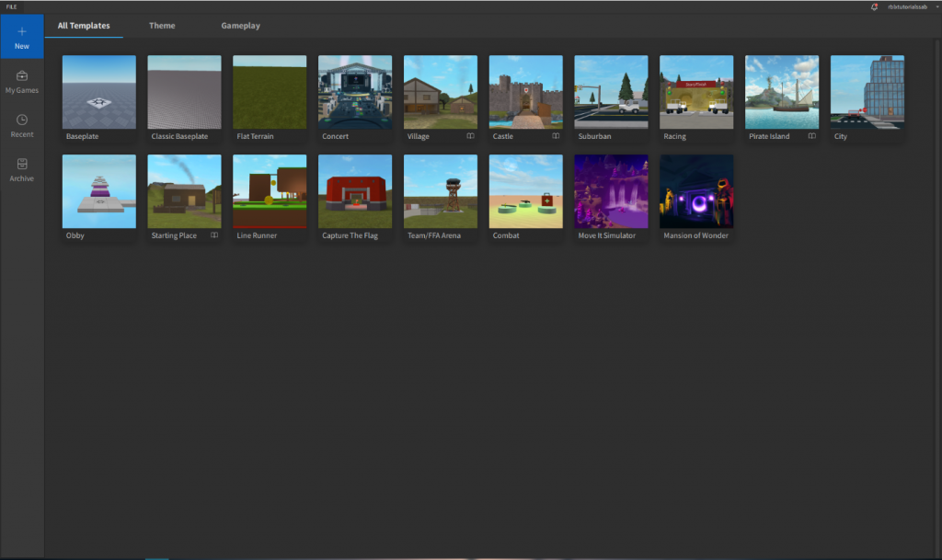The height and width of the screenshot is (560, 942).
Task: Open the Capture The Flag template
Action: 354,191
